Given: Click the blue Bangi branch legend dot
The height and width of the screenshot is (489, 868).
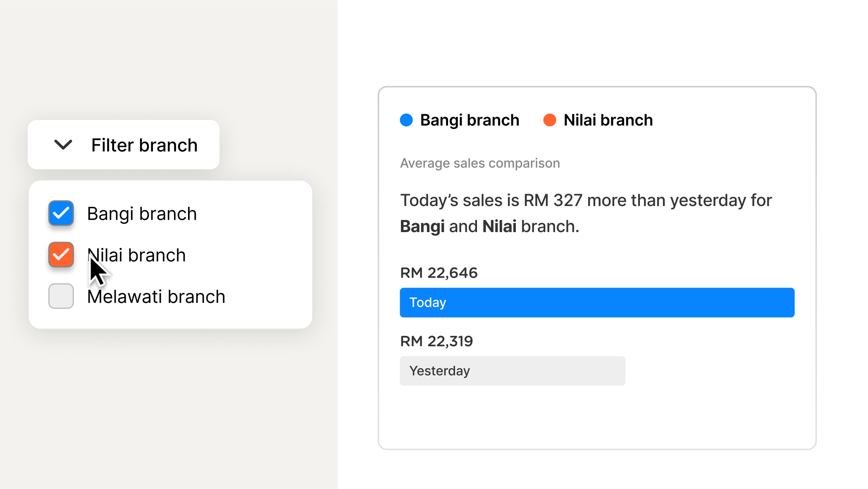Looking at the screenshot, I should coord(406,120).
